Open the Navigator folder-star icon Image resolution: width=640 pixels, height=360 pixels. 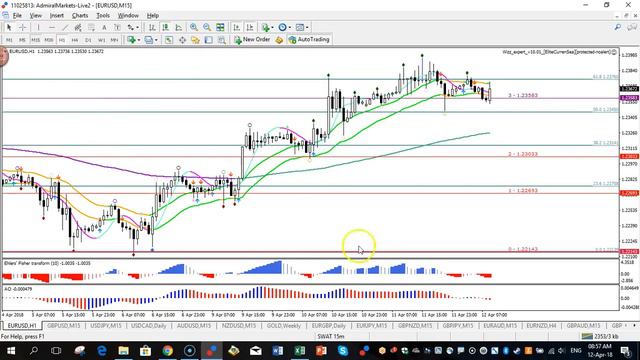[195, 40]
